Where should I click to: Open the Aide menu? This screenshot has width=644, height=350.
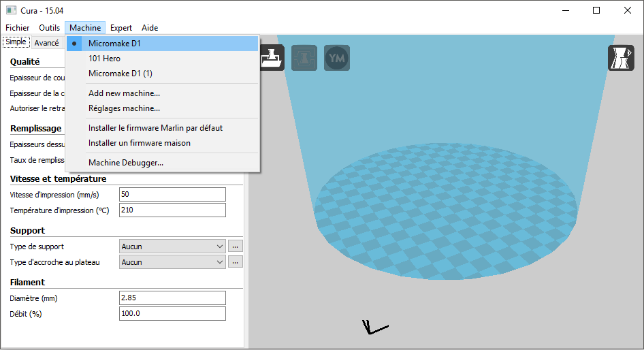point(150,28)
